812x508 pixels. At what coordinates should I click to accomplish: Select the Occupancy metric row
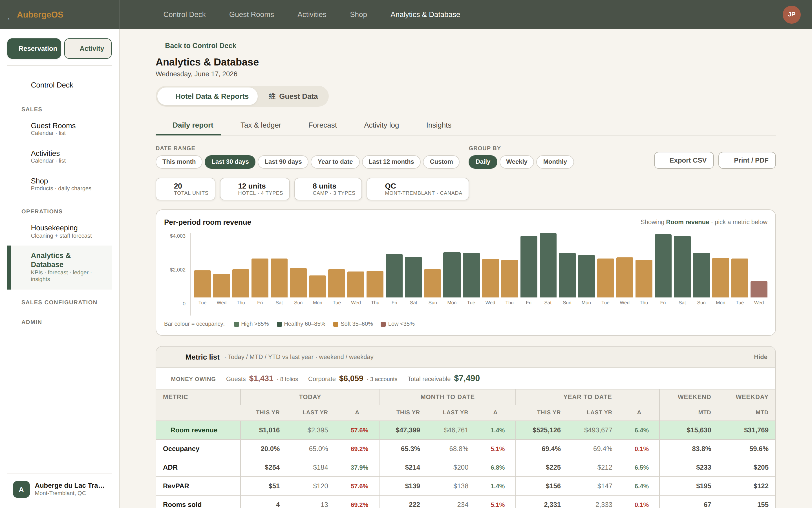pyautogui.click(x=465, y=449)
